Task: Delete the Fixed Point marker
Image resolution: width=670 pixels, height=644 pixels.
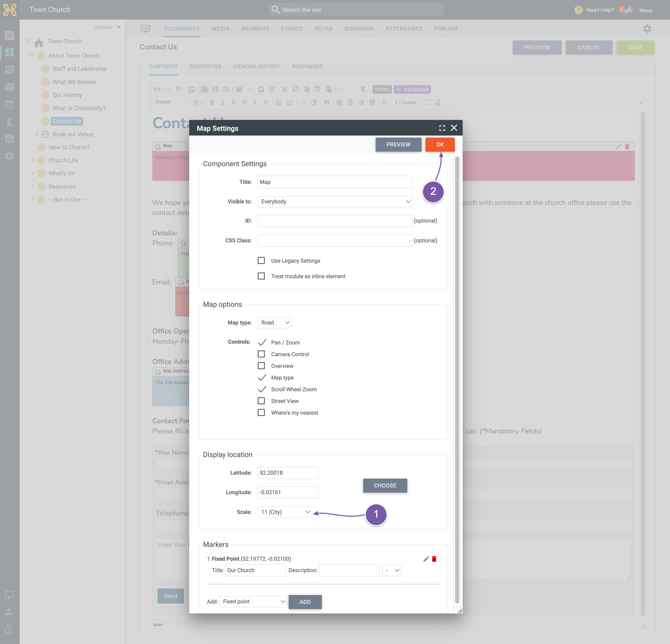Action: point(434,559)
